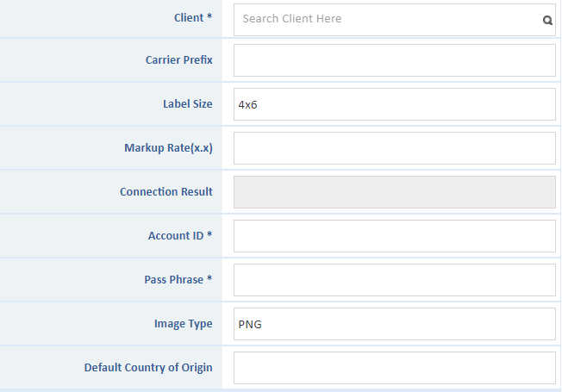This screenshot has width=562, height=392.
Task: Select the Image Type field showing PNG
Action: [x=394, y=324]
